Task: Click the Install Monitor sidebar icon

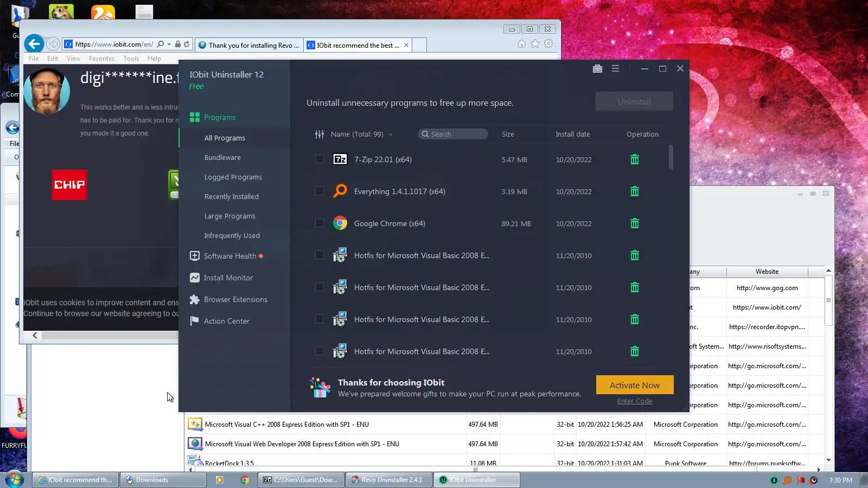Action: (195, 278)
